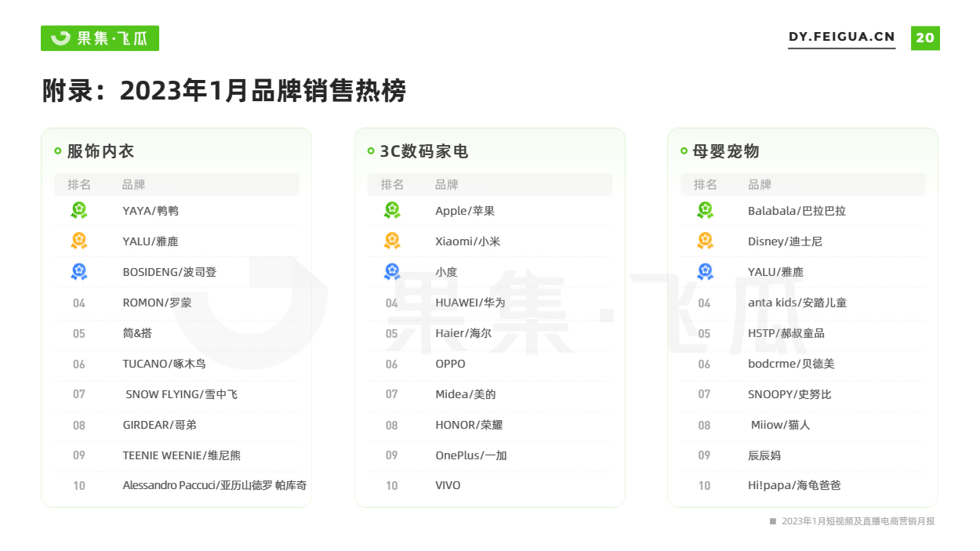Select the HUAWEI/华为 row
This screenshot has height=551, width=980.
click(490, 303)
